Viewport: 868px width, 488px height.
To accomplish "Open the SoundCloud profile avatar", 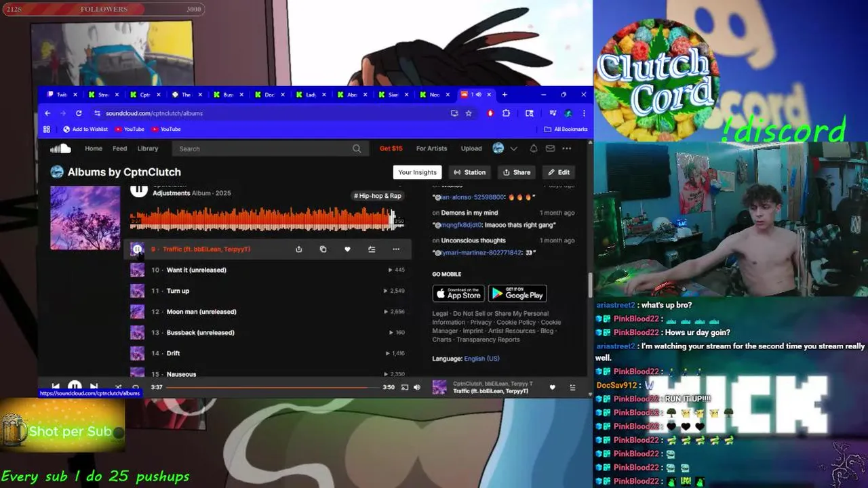I will pyautogui.click(x=498, y=148).
